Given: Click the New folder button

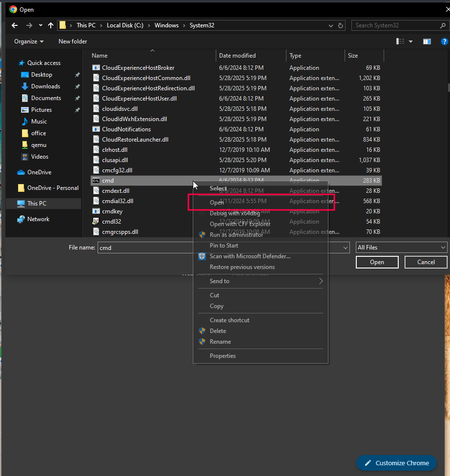Looking at the screenshot, I should click(x=73, y=41).
